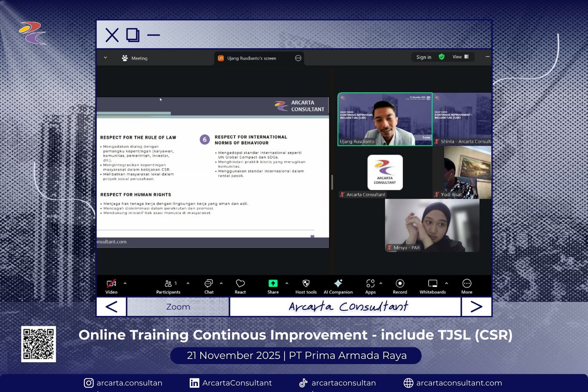Open Whiteboards
This screenshot has height=392, width=588.
[433, 286]
